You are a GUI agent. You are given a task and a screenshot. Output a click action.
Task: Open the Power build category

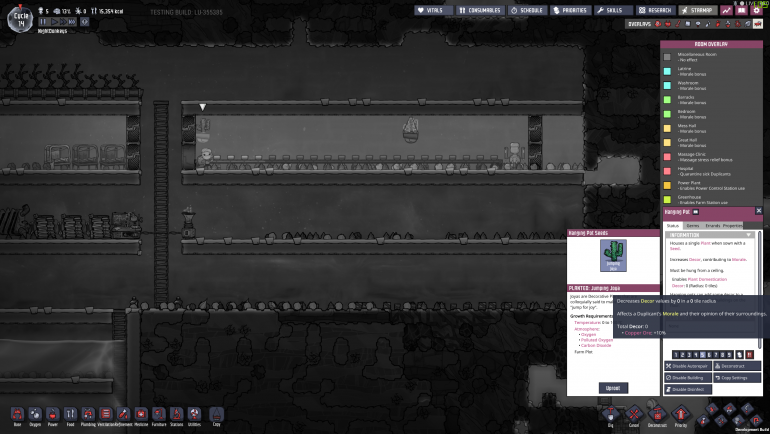click(x=53, y=414)
